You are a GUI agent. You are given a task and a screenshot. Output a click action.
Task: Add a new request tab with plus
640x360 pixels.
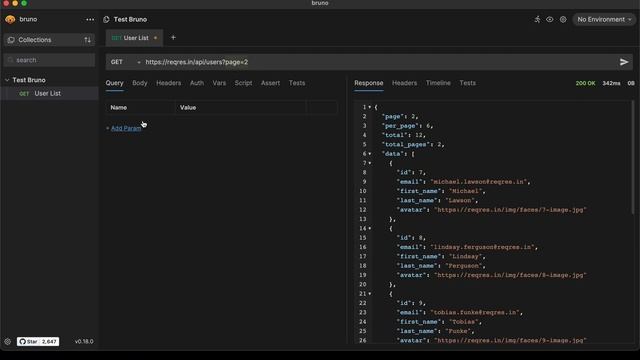pyautogui.click(x=173, y=38)
